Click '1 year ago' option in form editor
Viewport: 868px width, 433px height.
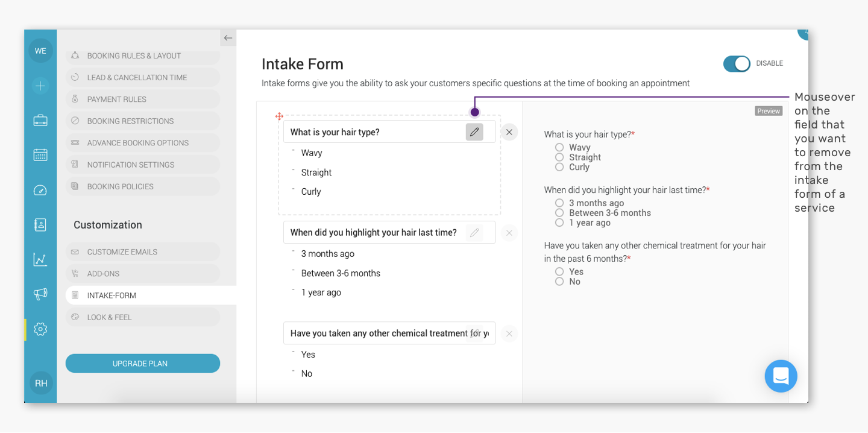pyautogui.click(x=321, y=292)
